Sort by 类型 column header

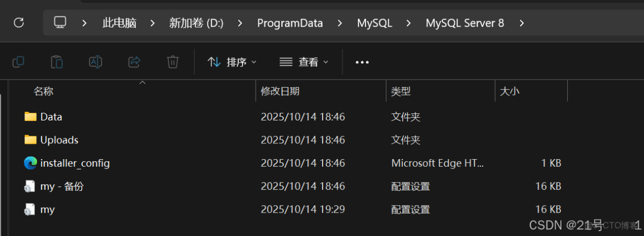point(401,92)
